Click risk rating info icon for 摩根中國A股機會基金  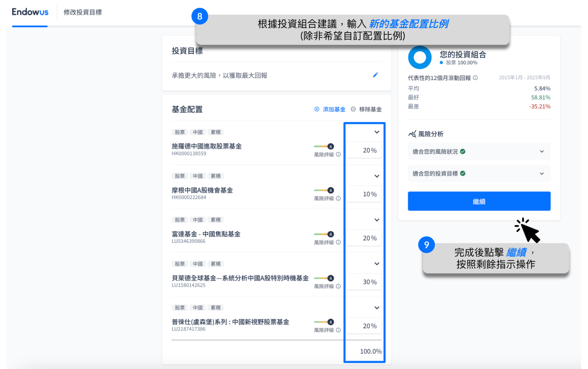click(338, 198)
